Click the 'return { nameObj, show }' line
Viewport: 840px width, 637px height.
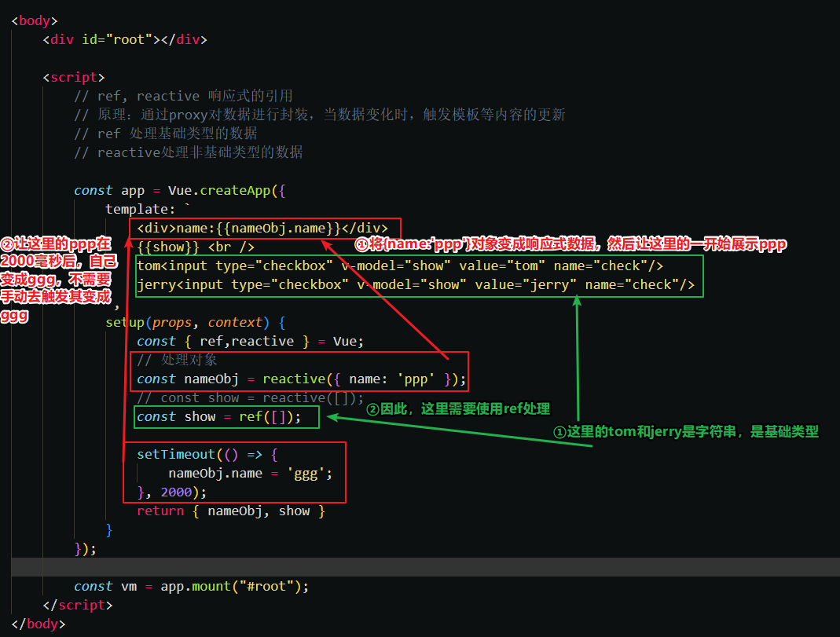[x=231, y=511]
